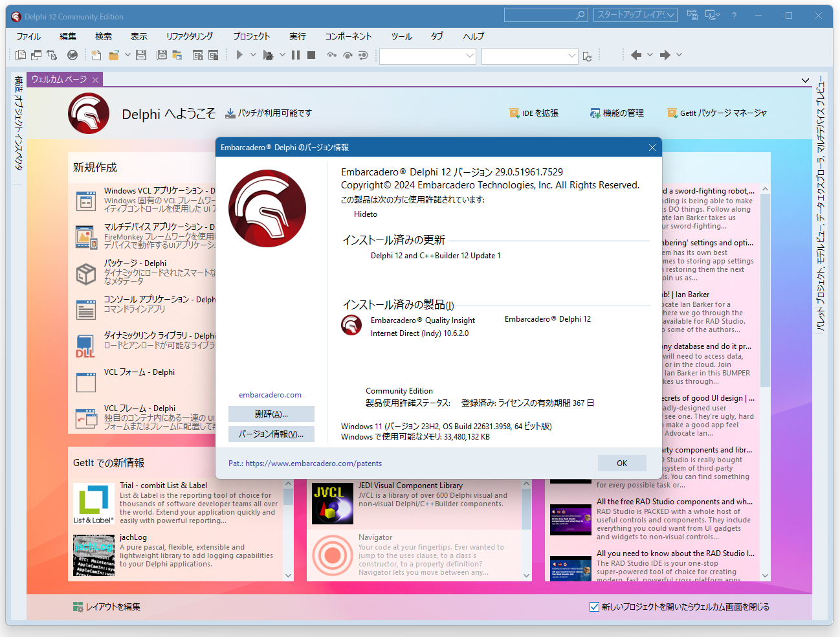This screenshot has height=637, width=840.
Task: Click the New Items sparkle page icon
Action: (x=96, y=55)
